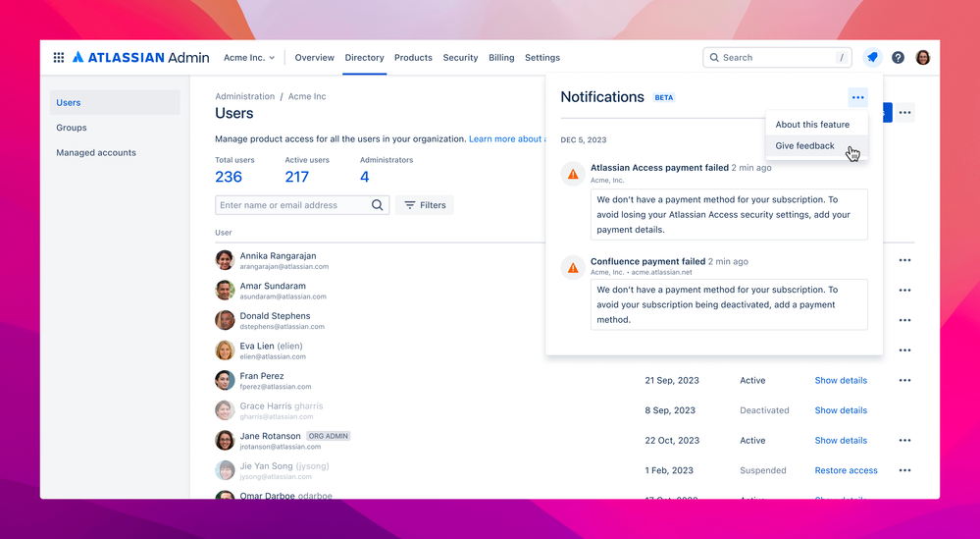Click warning icon for Atlassian Access payment failed
The height and width of the screenshot is (539, 980).
(573, 174)
